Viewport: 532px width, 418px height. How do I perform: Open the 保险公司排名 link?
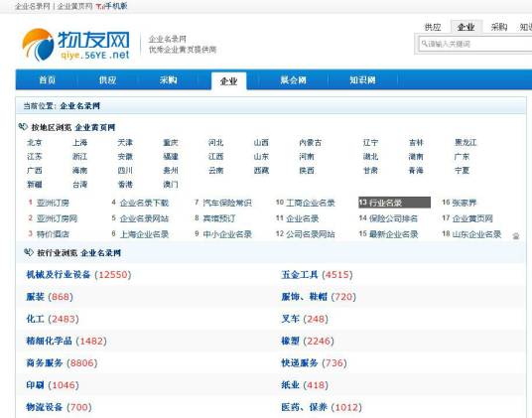[x=394, y=218]
